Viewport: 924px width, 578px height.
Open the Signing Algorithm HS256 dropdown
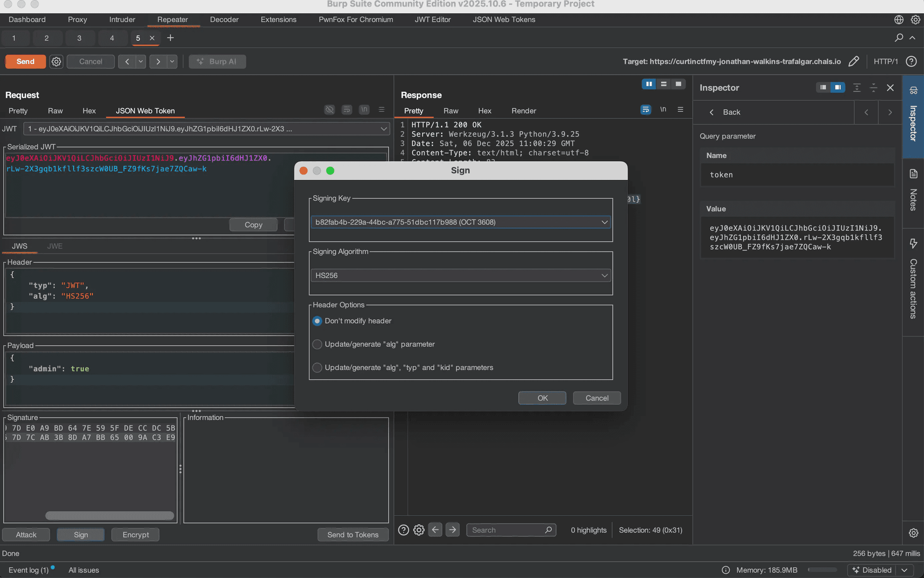pos(604,276)
